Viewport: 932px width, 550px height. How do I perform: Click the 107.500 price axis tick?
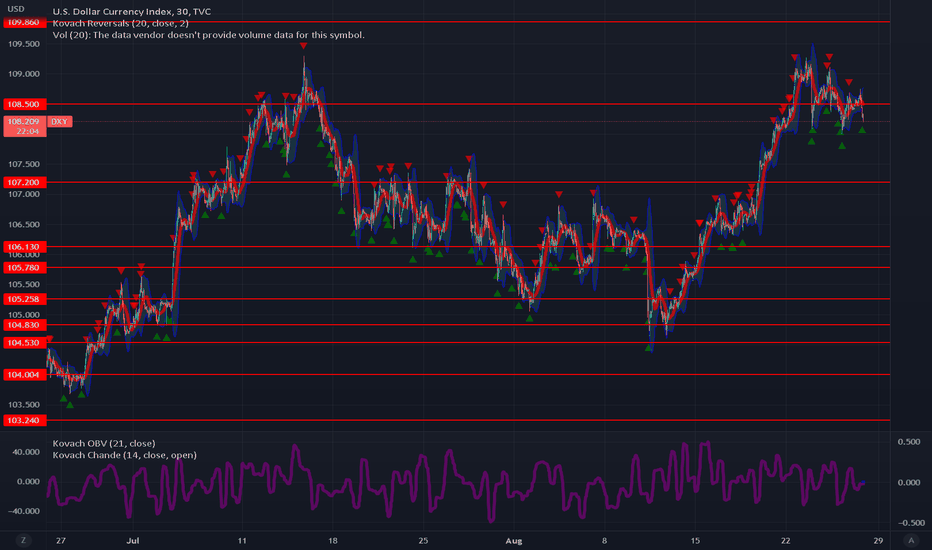tap(24, 164)
